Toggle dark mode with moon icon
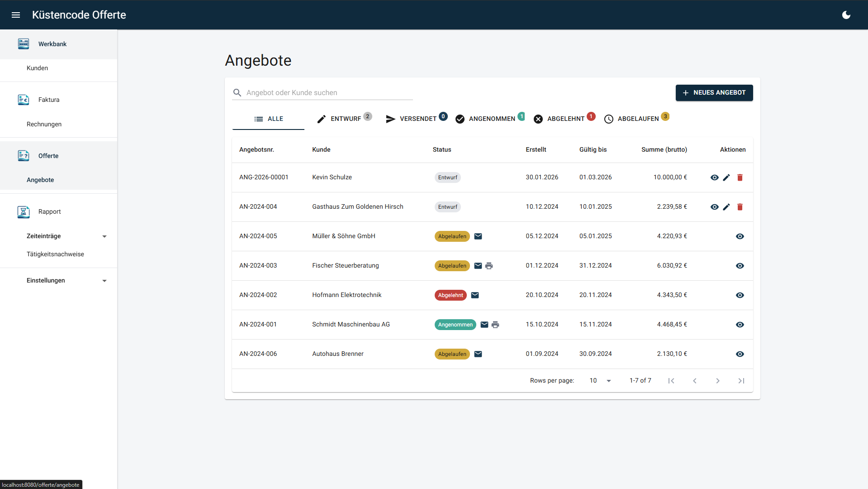 point(846,15)
